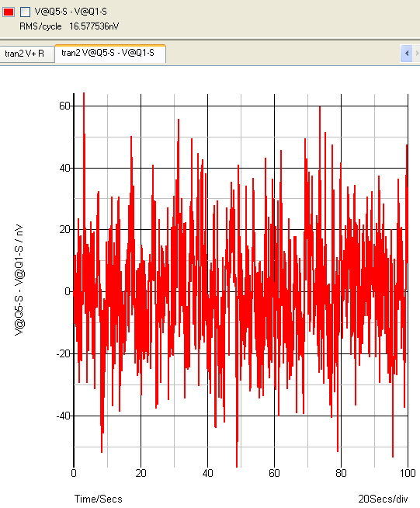Click the 80 tick on the time axis
This screenshot has height=508, width=420.
coord(341,473)
